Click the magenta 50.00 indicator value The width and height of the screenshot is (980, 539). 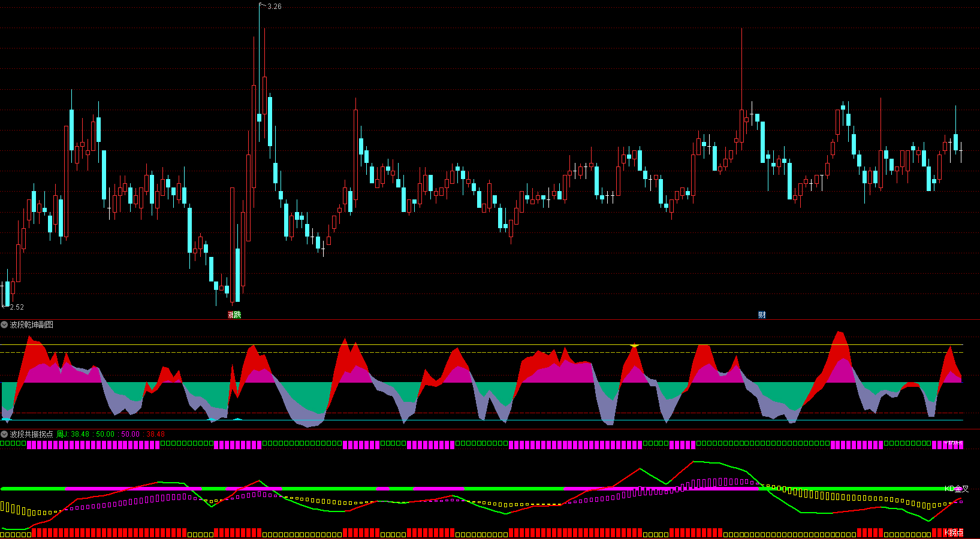[130, 434]
